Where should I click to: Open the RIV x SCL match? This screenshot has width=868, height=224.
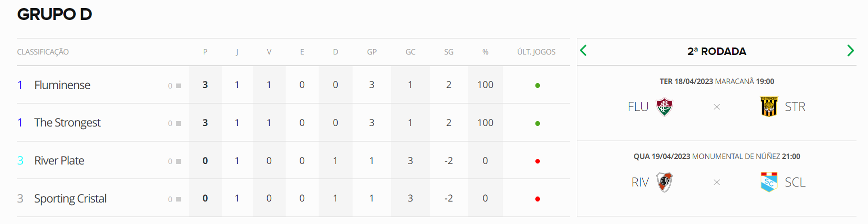point(717,178)
